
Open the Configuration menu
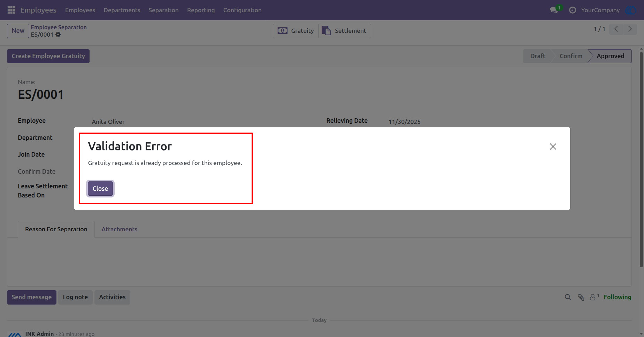(243, 10)
